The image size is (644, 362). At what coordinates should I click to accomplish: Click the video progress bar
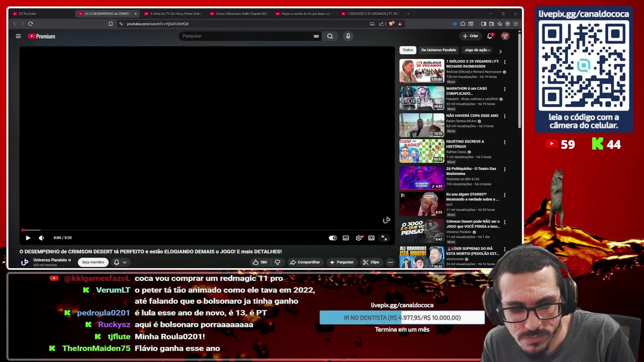click(x=207, y=230)
